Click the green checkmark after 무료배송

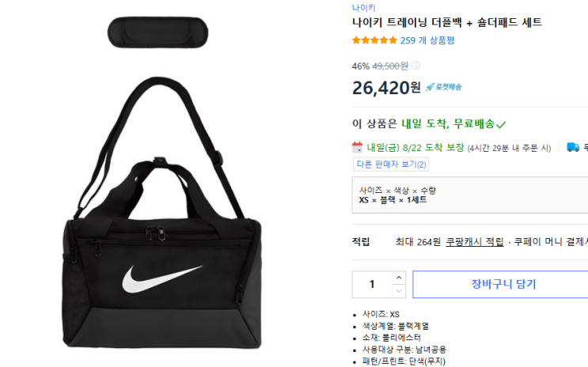(x=501, y=124)
